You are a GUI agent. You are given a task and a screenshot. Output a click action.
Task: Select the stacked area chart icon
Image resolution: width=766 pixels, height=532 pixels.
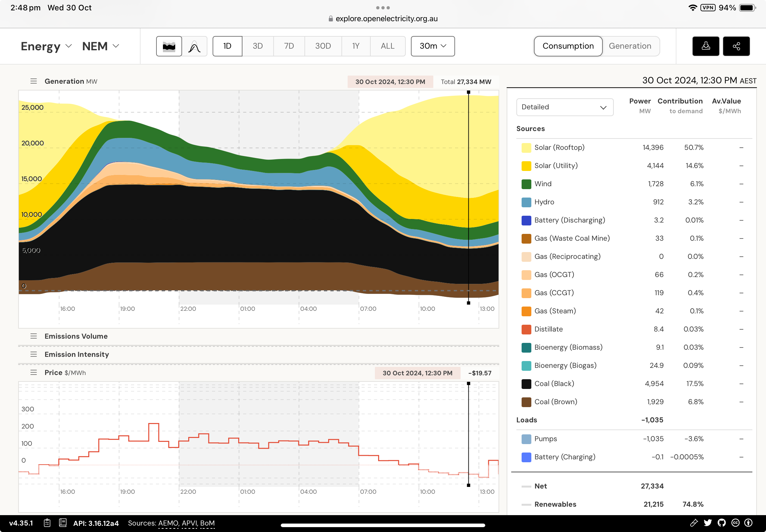(169, 46)
